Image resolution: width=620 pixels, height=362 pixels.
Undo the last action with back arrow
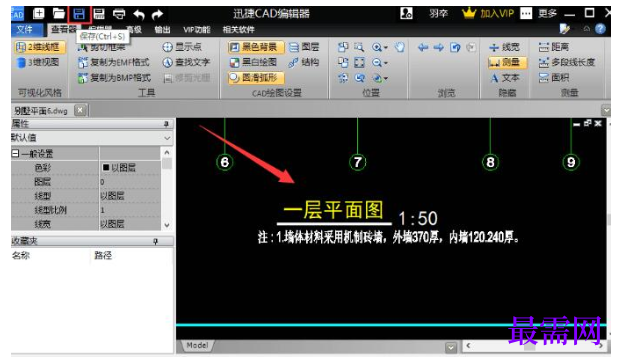(x=138, y=15)
